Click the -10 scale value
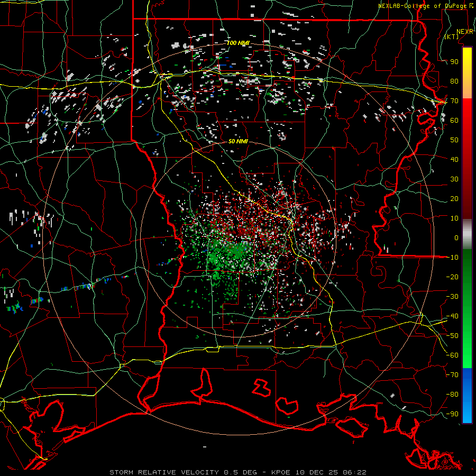 click(x=452, y=258)
